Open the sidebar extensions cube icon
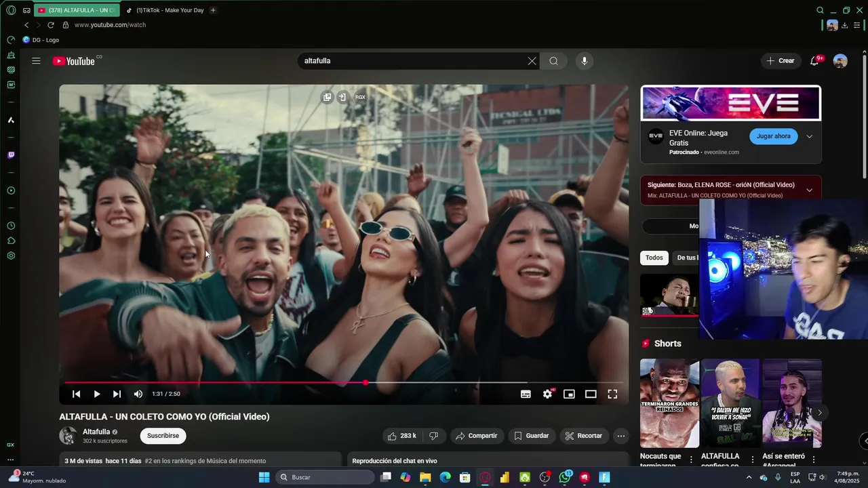 [x=11, y=241]
